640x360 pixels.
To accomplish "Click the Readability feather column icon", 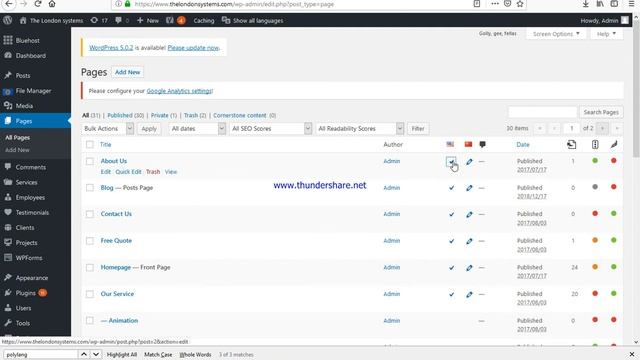I will click(x=614, y=144).
